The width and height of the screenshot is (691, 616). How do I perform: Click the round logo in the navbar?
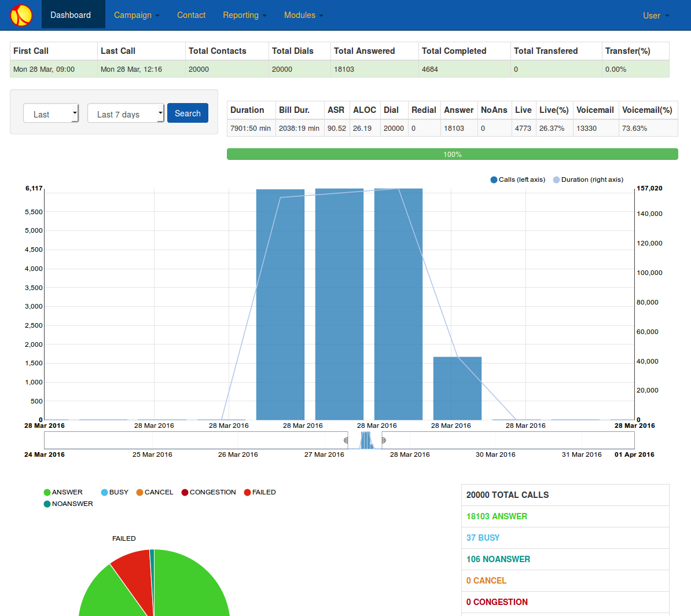[21, 15]
